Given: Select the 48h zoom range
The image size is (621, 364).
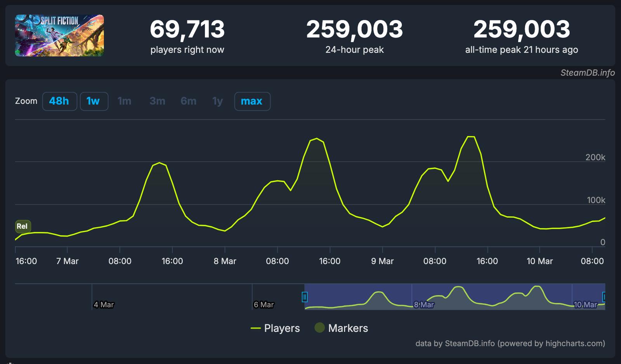Looking at the screenshot, I should (x=59, y=101).
